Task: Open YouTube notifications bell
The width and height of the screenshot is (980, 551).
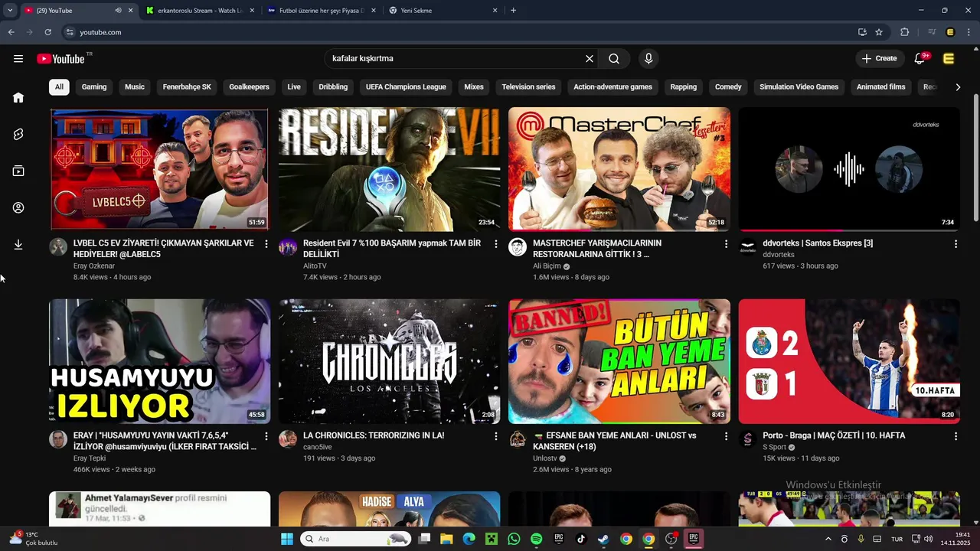Action: [x=920, y=59]
